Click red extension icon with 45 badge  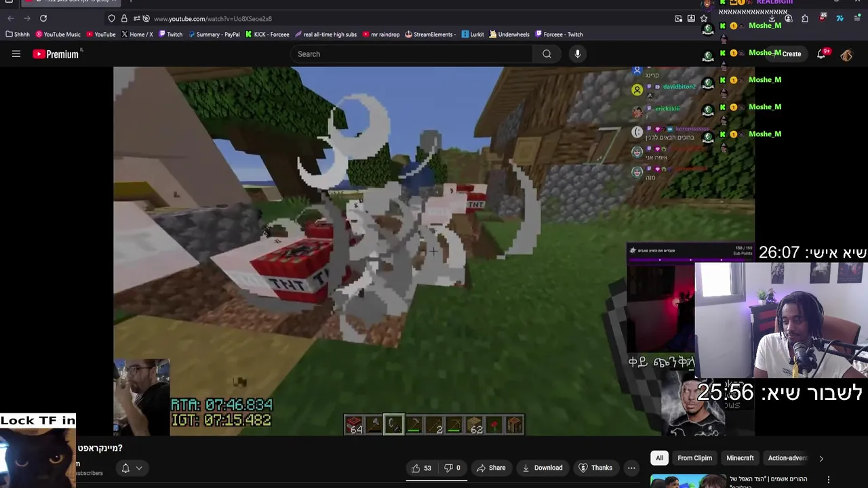(823, 18)
